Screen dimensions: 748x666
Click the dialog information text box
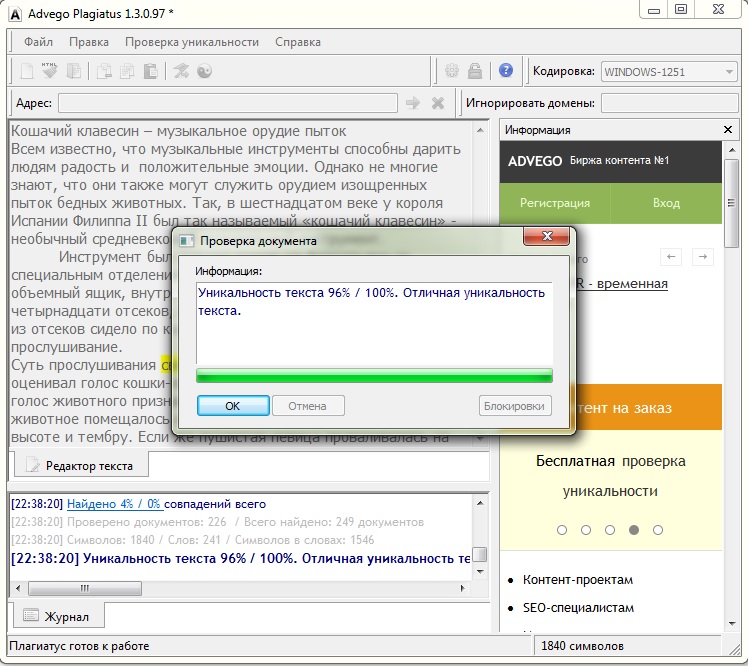(374, 323)
